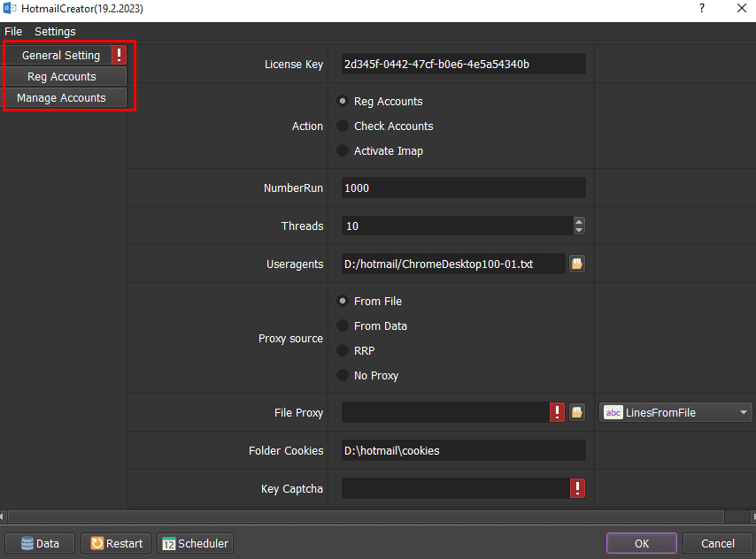The width and height of the screenshot is (756, 559).
Task: Click the Restart button
Action: [116, 543]
